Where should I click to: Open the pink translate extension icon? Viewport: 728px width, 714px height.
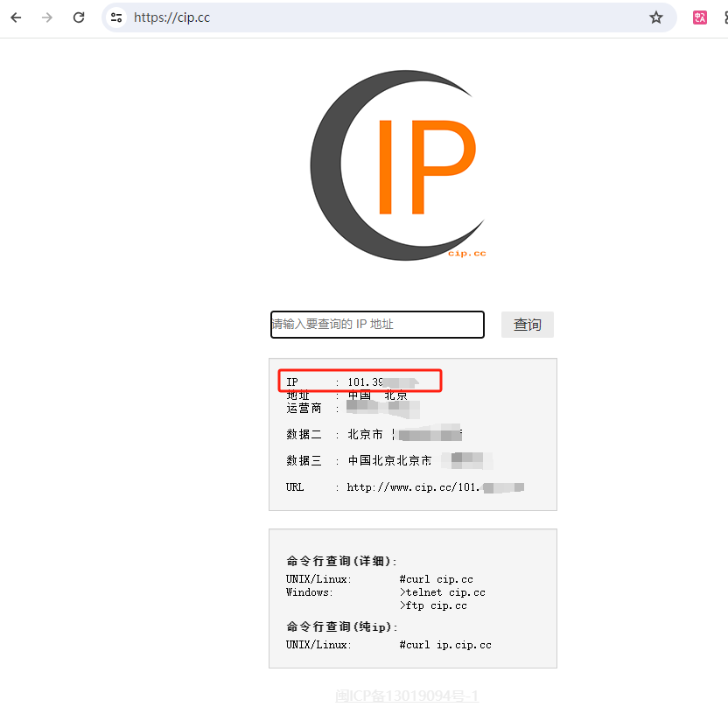click(x=700, y=17)
